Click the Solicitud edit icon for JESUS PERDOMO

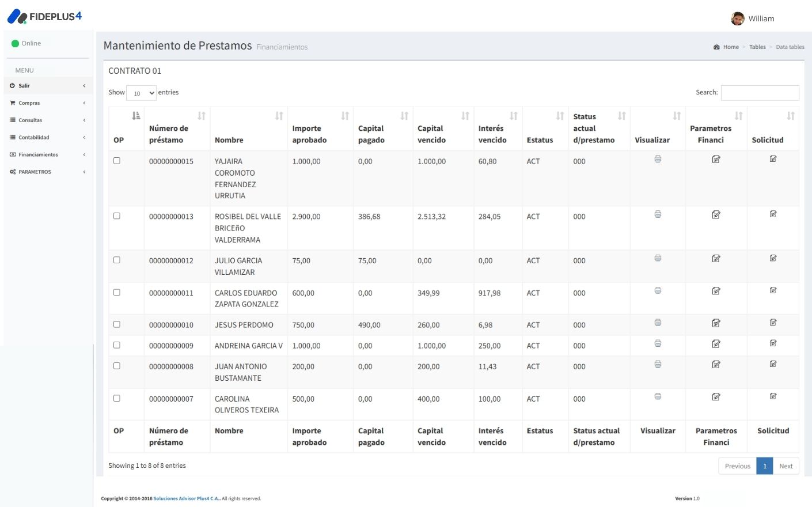pos(773,322)
